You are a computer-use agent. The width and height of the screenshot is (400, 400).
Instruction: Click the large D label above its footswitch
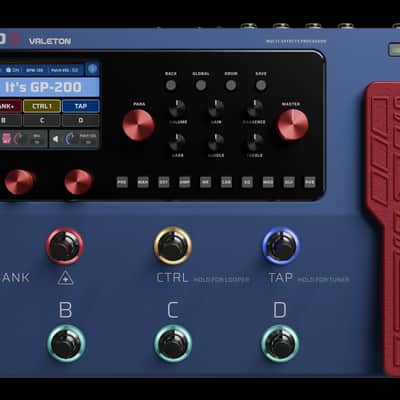pyautogui.click(x=280, y=310)
